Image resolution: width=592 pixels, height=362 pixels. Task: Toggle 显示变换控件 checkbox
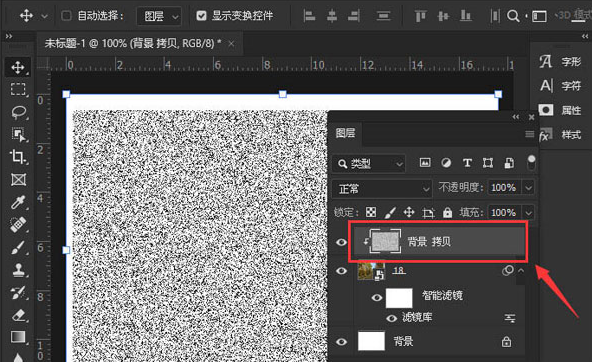pos(202,15)
